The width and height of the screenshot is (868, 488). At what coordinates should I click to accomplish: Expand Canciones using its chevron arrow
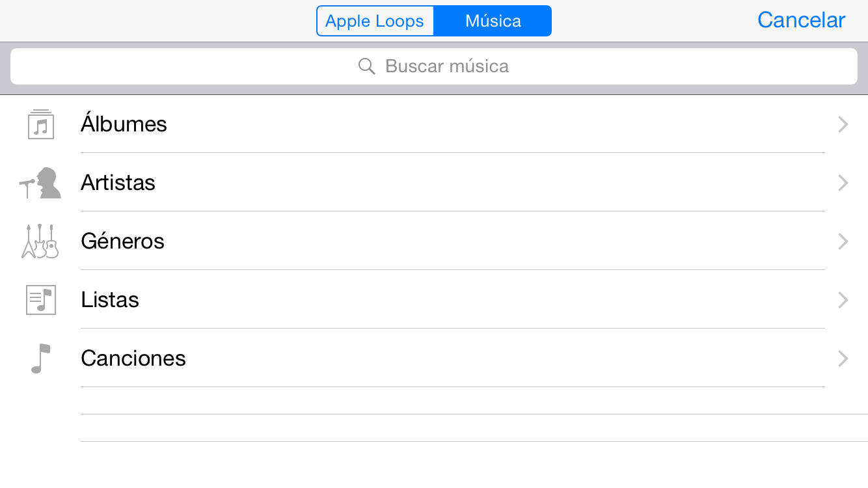(843, 359)
